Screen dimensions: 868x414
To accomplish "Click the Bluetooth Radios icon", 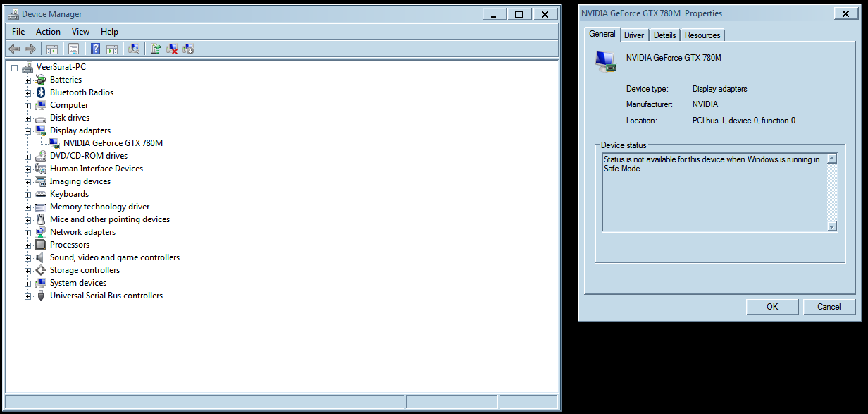I will coord(41,92).
